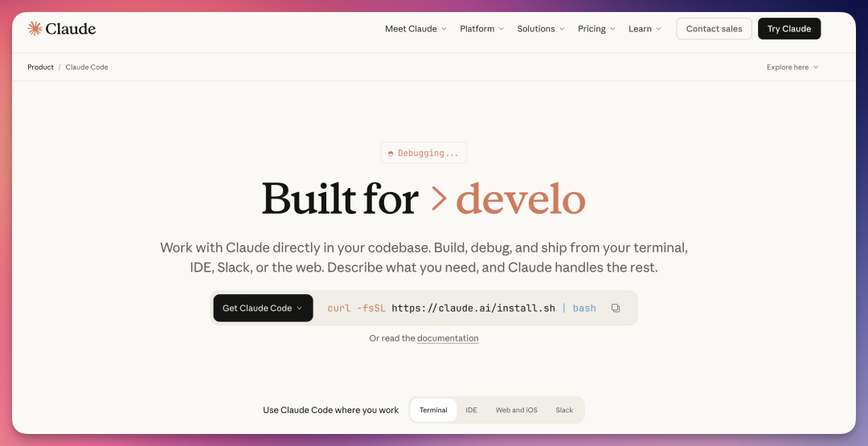Open the Learn dropdown menu
The width and height of the screenshot is (868, 446).
[x=645, y=29]
